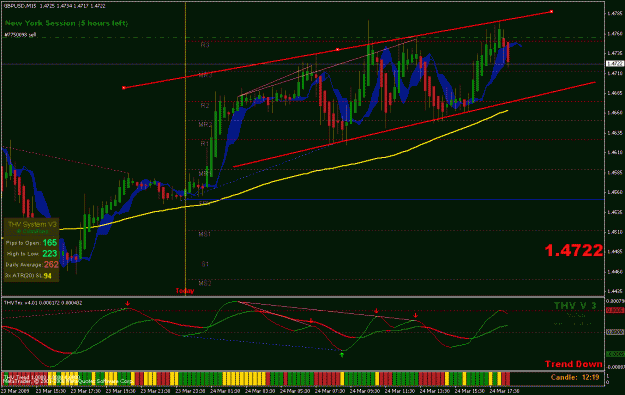Click the Daily Average value 262
Image resolution: width=625 pixels, height=395 pixels.
[x=51, y=264]
